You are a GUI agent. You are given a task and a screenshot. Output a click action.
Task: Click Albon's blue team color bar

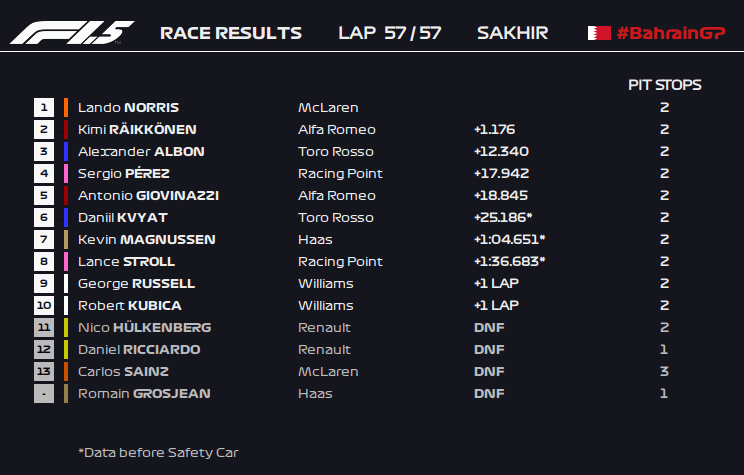click(65, 151)
